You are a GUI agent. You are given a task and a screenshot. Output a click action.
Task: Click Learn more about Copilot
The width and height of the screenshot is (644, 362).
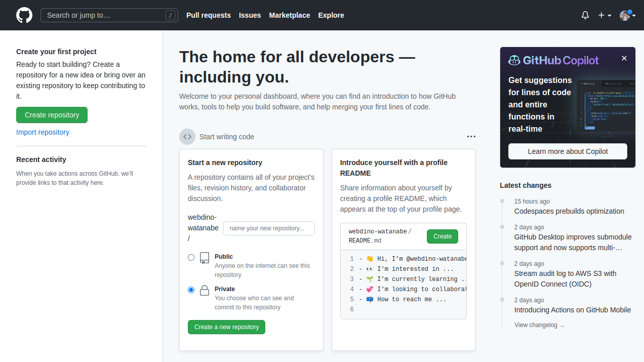click(568, 151)
